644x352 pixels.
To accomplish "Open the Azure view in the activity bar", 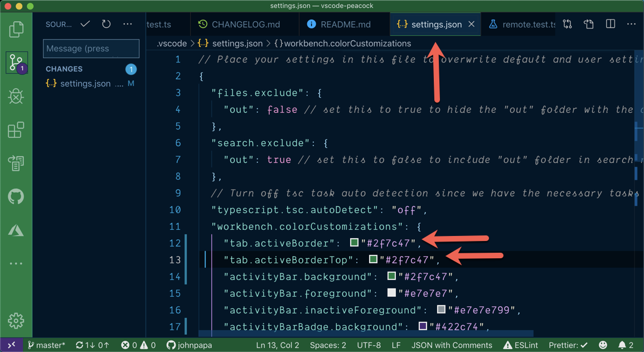I will click(x=16, y=230).
